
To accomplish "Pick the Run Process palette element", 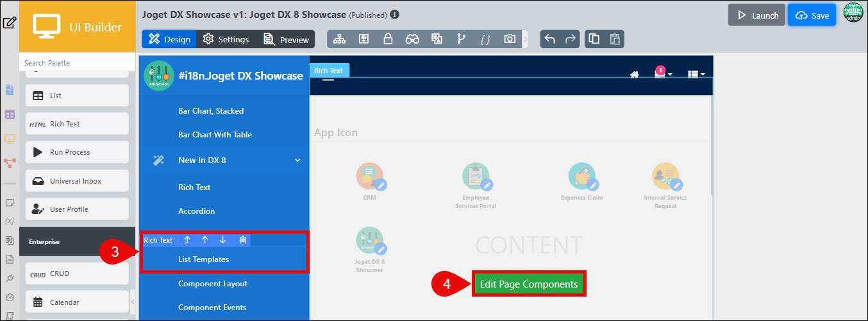I will point(77,152).
